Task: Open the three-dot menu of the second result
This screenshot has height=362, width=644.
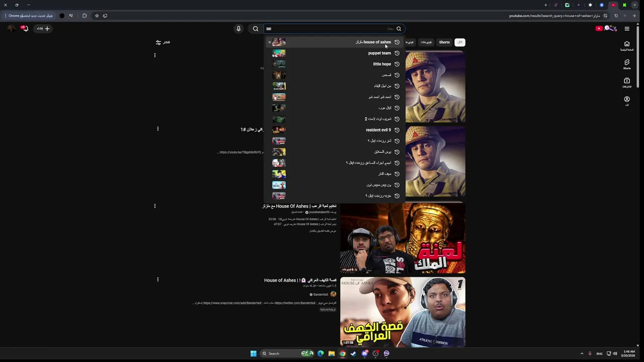Action: (158, 129)
